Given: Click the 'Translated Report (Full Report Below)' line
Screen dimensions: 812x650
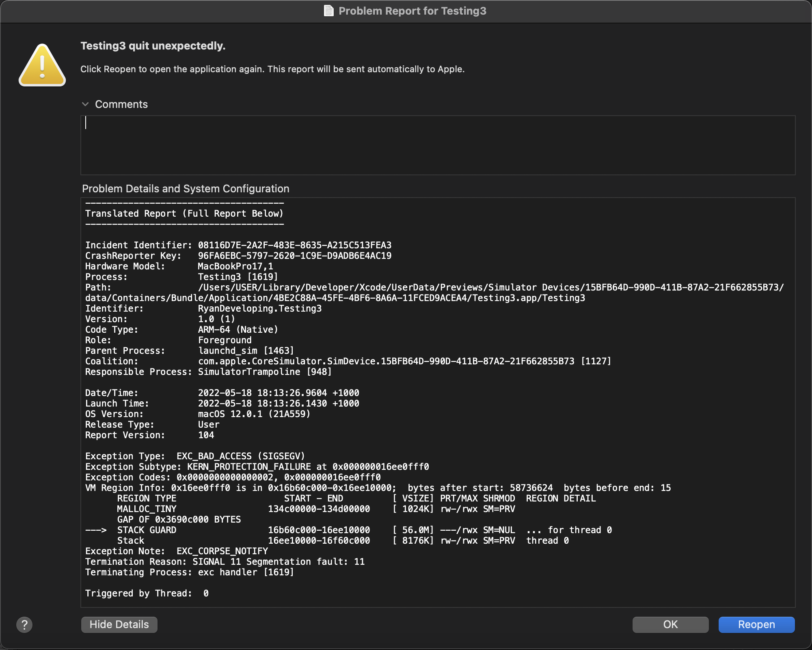Looking at the screenshot, I should (184, 213).
